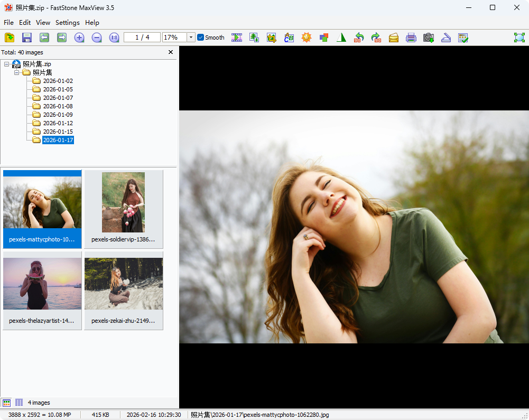The height and width of the screenshot is (420, 529).
Task: Open the Settings menu
Action: coord(68,23)
